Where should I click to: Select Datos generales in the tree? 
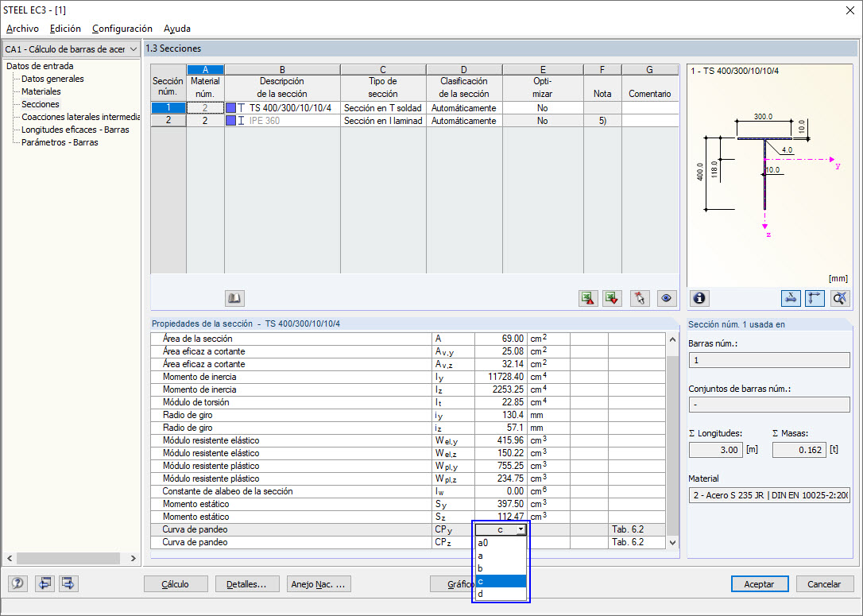[52, 79]
